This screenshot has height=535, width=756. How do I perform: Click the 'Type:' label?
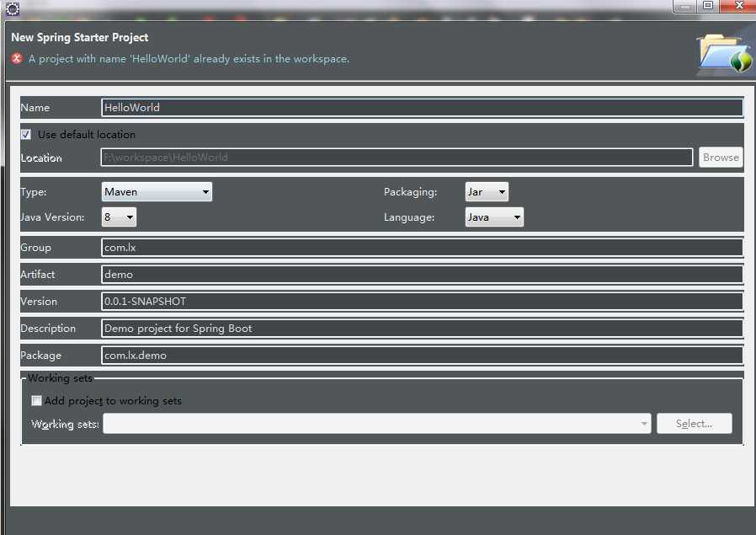click(34, 192)
